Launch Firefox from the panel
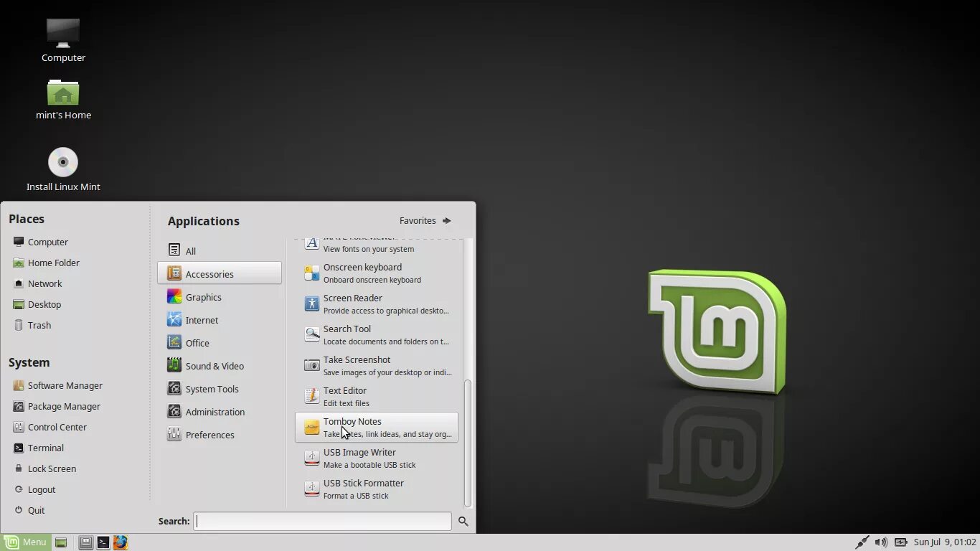Screen dimensions: 980x551 tap(121, 542)
